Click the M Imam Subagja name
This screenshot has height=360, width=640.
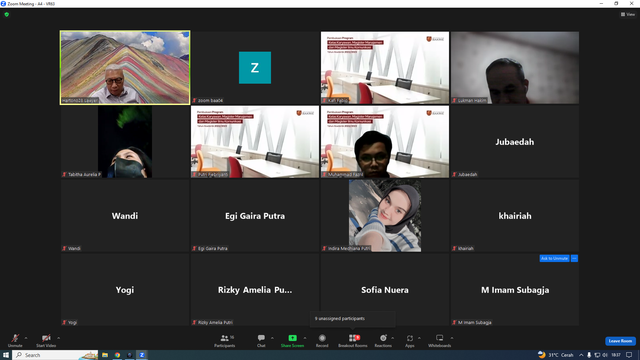[515, 290]
